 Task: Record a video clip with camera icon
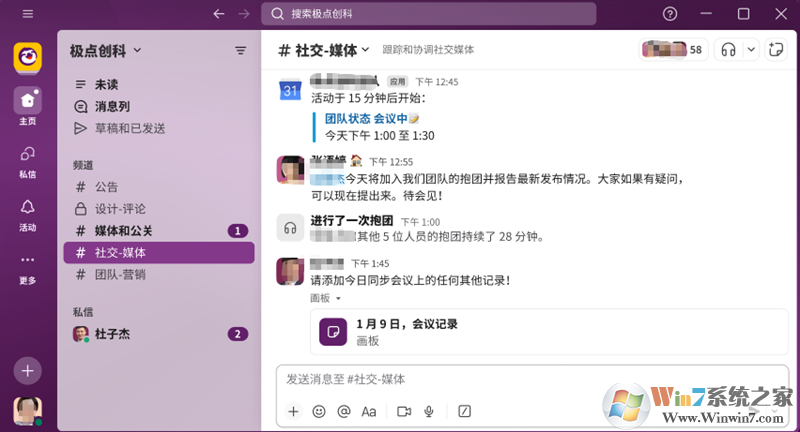click(x=404, y=411)
